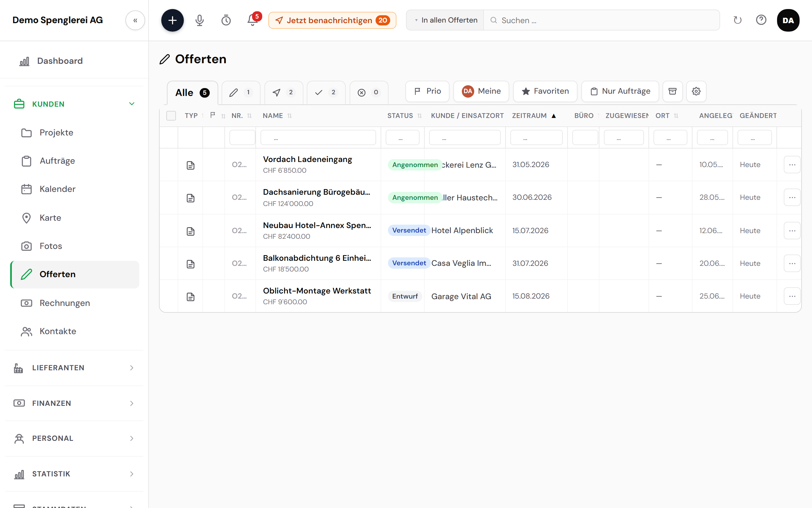Click the Entwurf status badge

pos(405,296)
